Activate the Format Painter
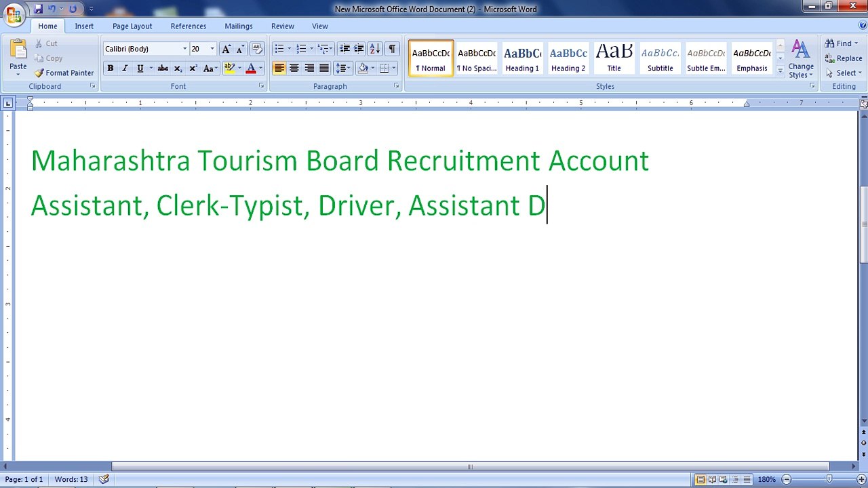Screen dimensions: 868x488 [64, 73]
